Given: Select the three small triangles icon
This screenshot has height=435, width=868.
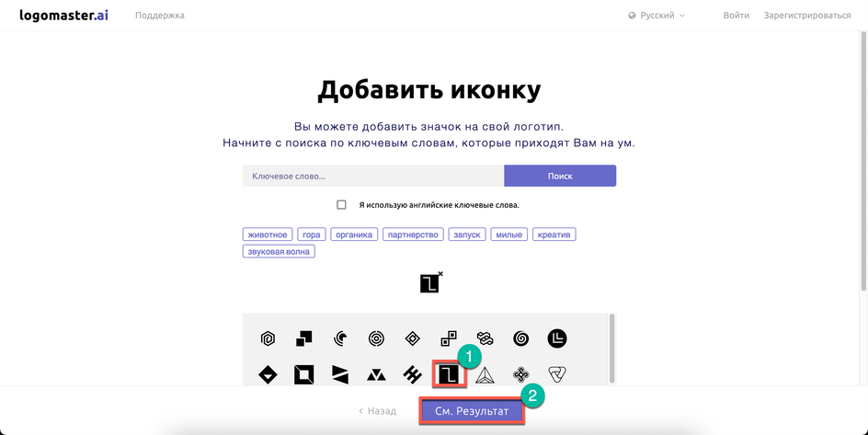Looking at the screenshot, I should [x=376, y=376].
